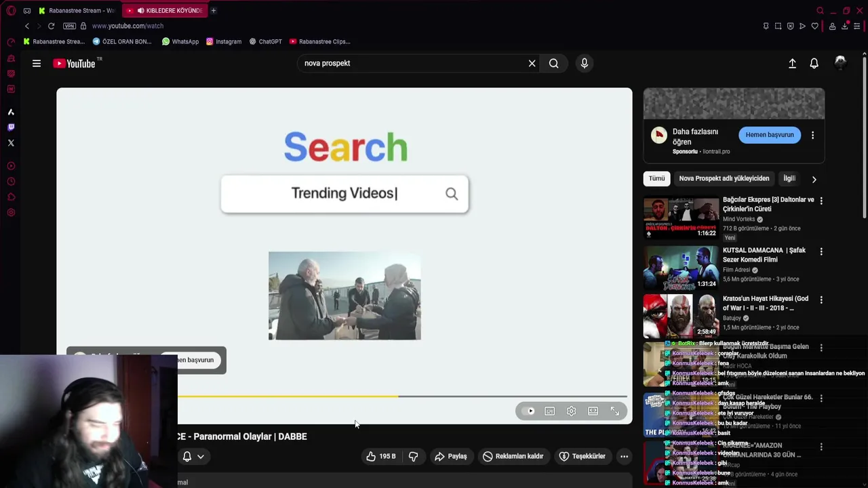The width and height of the screenshot is (868, 488).
Task: Submit search with magnifier button
Action: 554,63
